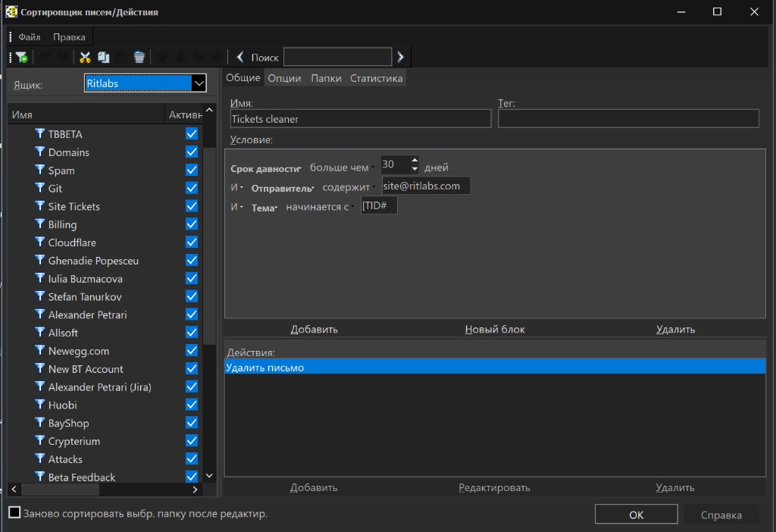The image size is (776, 532).
Task: Cut the selected filter with the scissors icon
Action: tap(85, 58)
